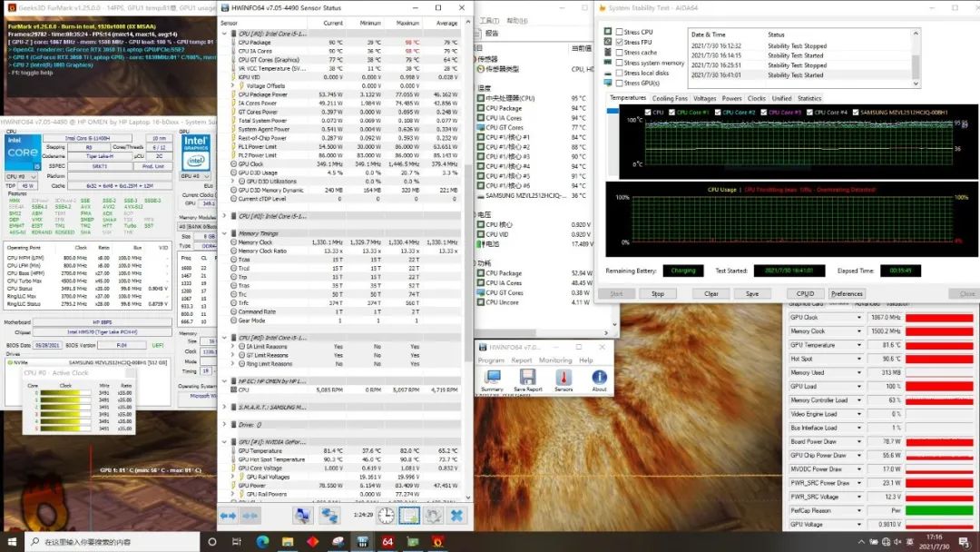The image size is (980, 552).
Task: Toggle CPU Core #4 graph checkbox
Action: (810, 113)
